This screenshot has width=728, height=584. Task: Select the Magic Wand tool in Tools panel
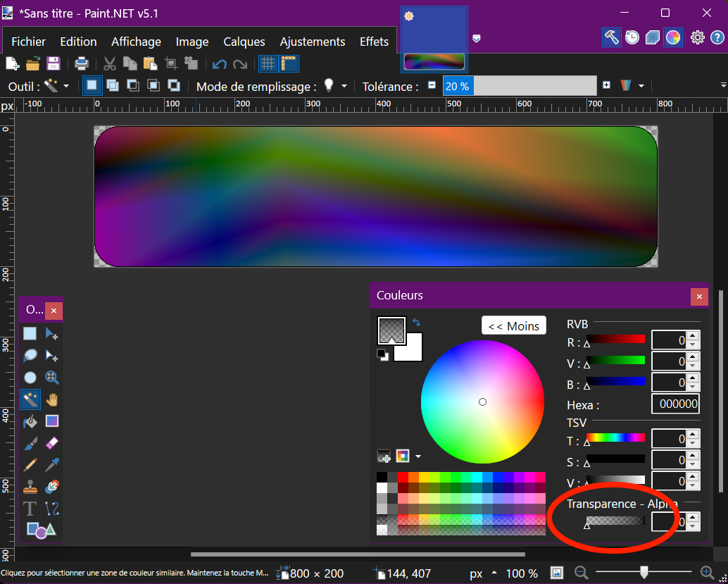(30, 399)
